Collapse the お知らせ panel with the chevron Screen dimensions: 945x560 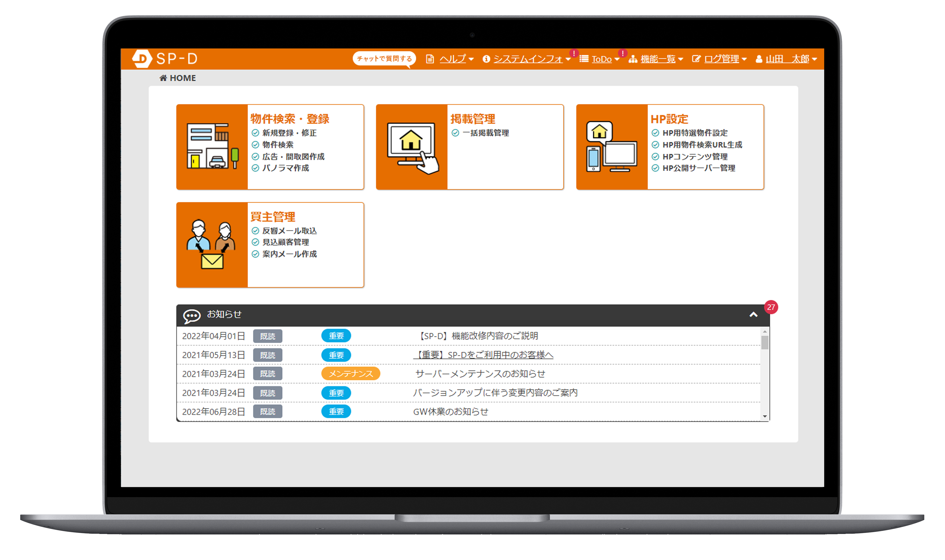[x=753, y=315]
